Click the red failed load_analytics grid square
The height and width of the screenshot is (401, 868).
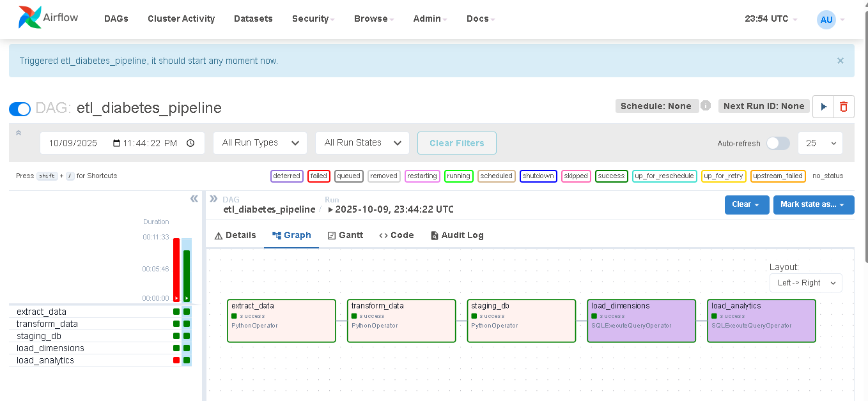tap(176, 360)
